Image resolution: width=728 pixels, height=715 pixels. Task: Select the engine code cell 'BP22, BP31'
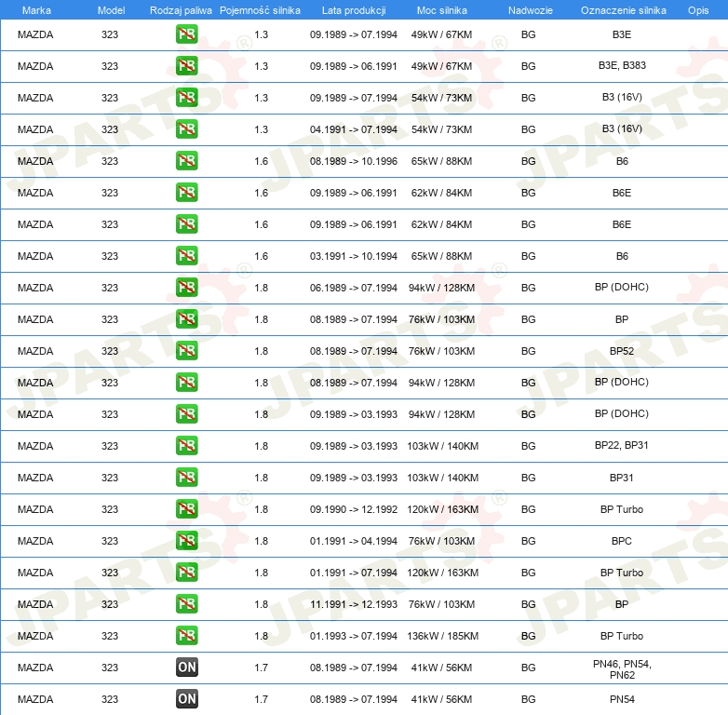[x=622, y=445]
